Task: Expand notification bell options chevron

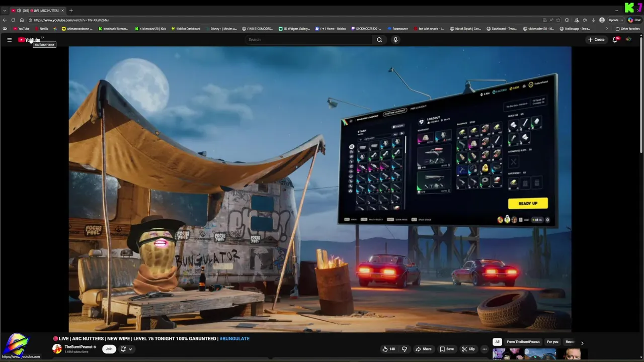Action: [130, 349]
